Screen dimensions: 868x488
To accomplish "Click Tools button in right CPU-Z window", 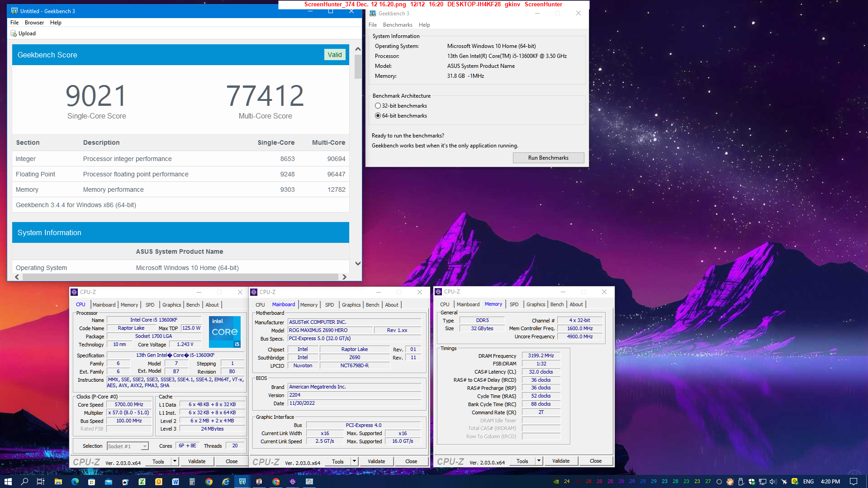I will pyautogui.click(x=522, y=461).
